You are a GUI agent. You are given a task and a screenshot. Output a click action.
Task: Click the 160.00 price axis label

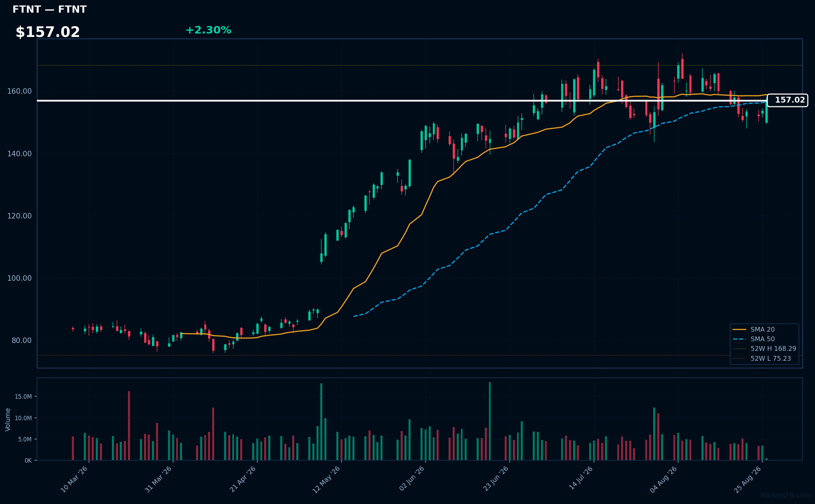(20, 91)
